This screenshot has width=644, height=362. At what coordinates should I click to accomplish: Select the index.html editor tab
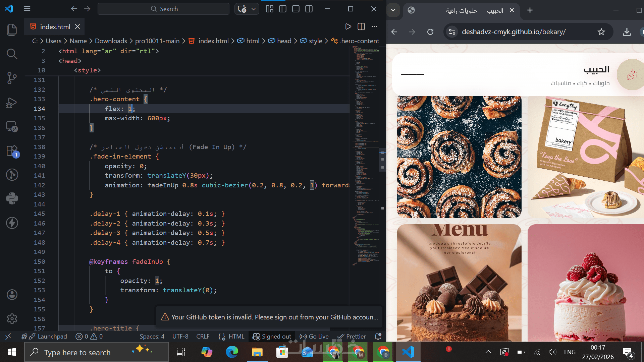55,26
